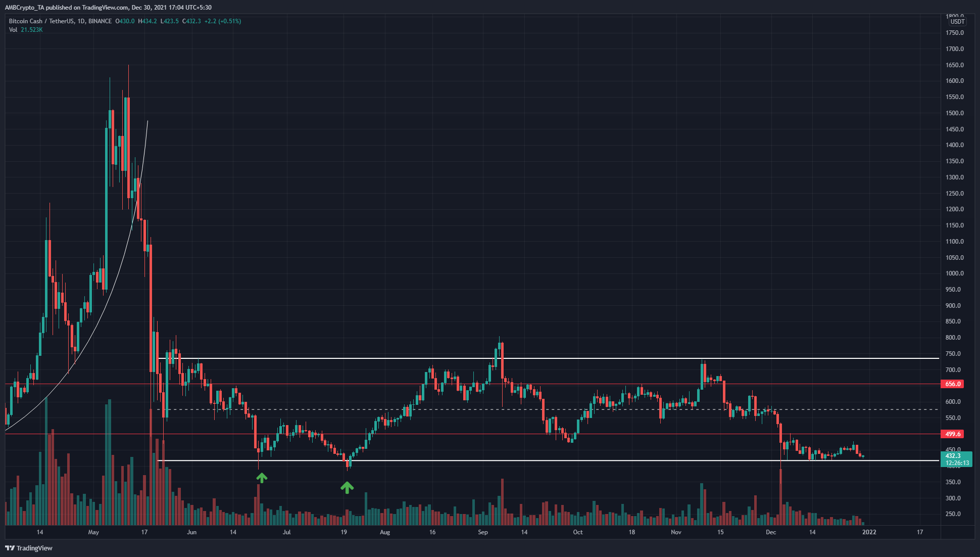980x557 pixels.
Task: Click the 250.0 price axis label
Action: (953, 514)
